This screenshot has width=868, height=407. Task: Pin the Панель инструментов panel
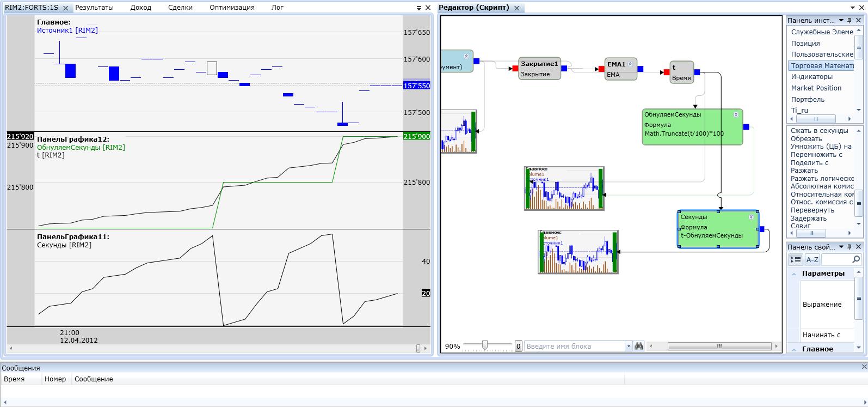pos(849,20)
